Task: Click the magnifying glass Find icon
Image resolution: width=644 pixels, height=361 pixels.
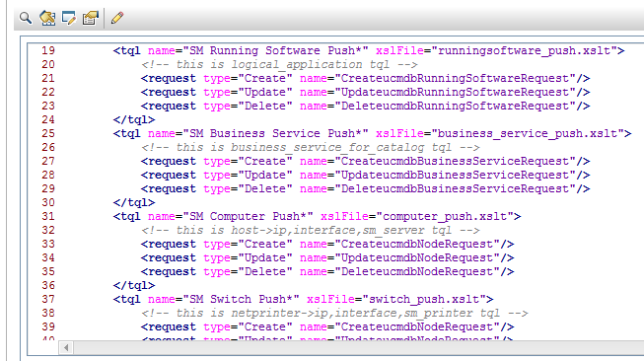Action: [26, 18]
